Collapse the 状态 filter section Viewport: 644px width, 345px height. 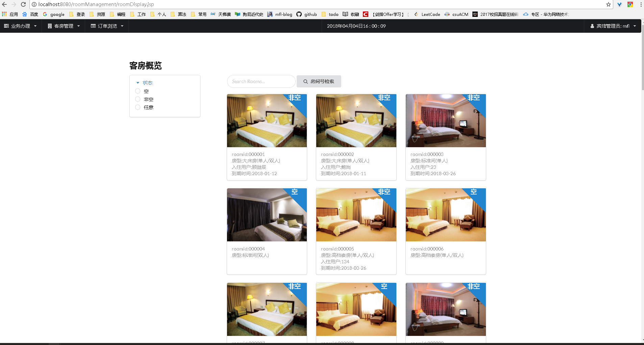144,83
